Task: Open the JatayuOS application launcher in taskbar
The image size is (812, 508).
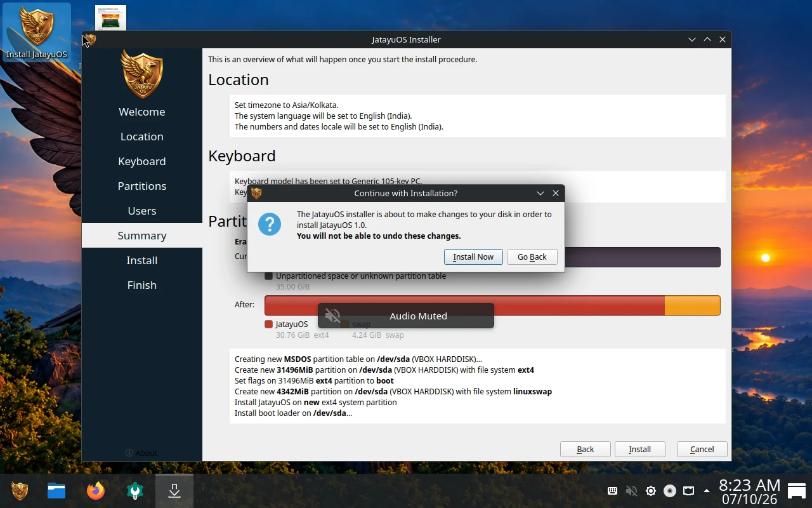Action: [x=20, y=491]
